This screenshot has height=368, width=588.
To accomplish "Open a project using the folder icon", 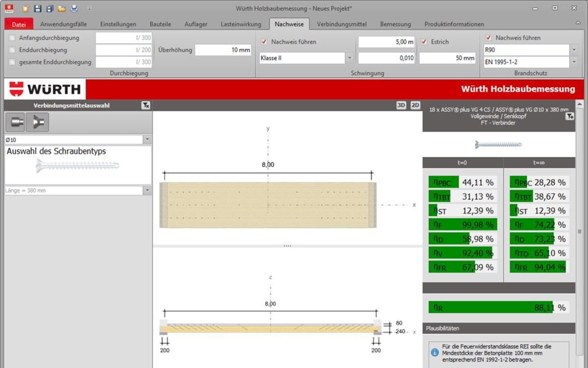I will tap(61, 8).
